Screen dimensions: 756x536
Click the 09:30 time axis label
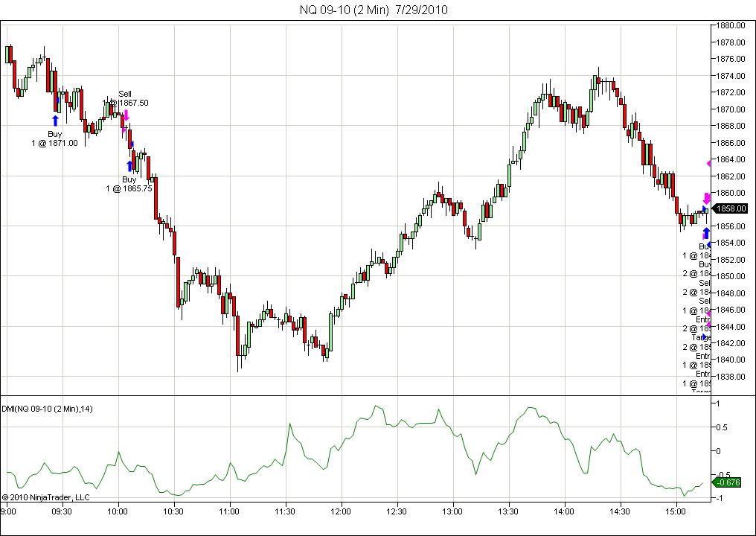point(62,511)
